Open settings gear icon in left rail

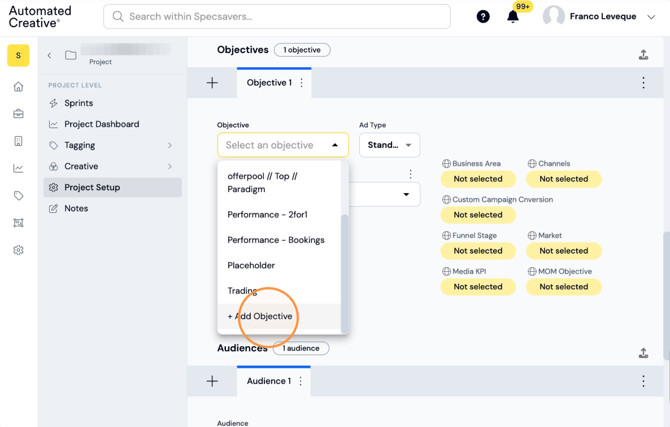pyautogui.click(x=18, y=250)
